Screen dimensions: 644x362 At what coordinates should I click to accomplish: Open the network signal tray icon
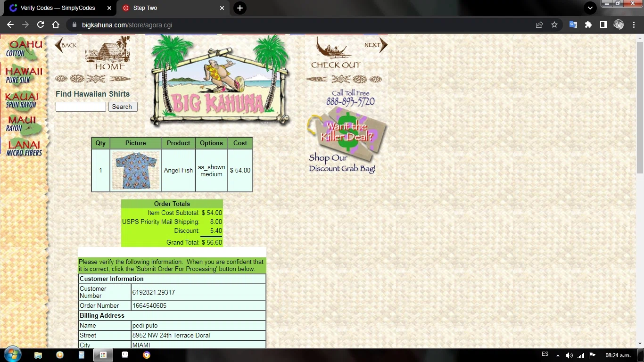point(581,355)
